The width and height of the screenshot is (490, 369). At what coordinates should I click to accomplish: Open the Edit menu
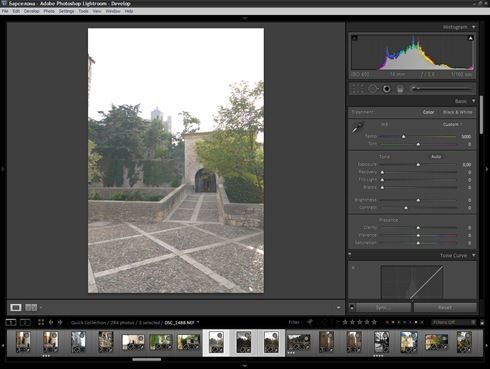click(16, 11)
